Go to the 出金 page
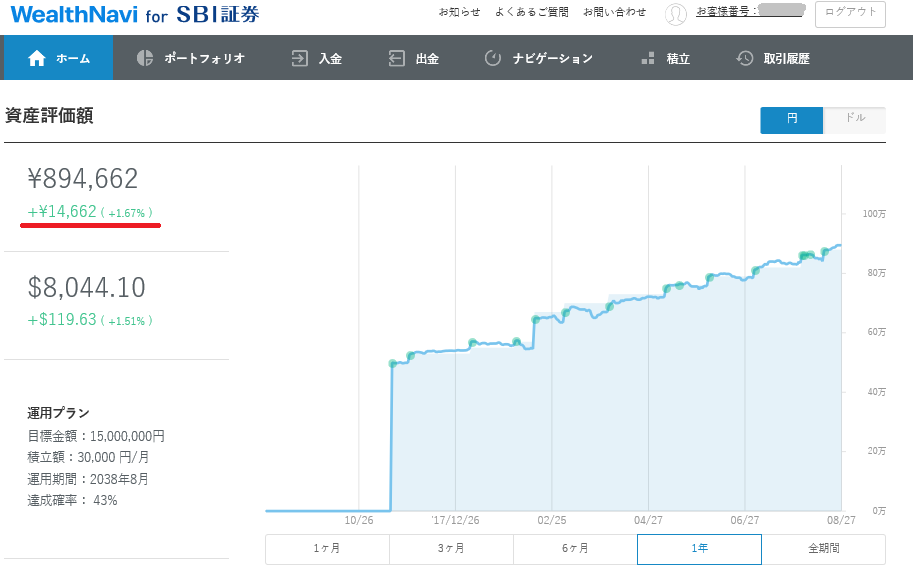Screen dimensions: 913x587 point(413,58)
